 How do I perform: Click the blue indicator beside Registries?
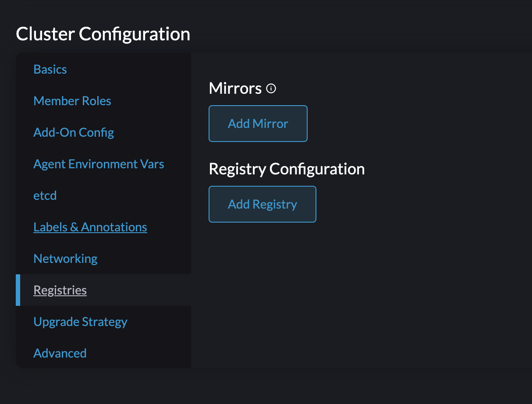18,290
